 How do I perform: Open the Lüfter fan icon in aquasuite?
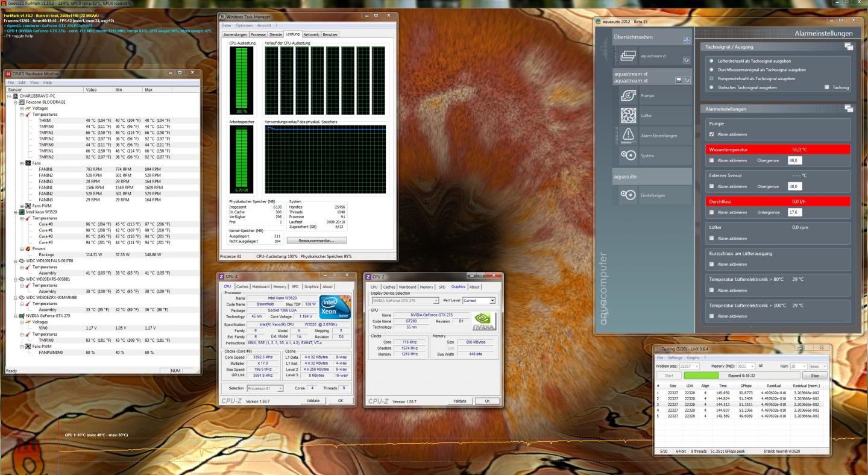tap(628, 115)
